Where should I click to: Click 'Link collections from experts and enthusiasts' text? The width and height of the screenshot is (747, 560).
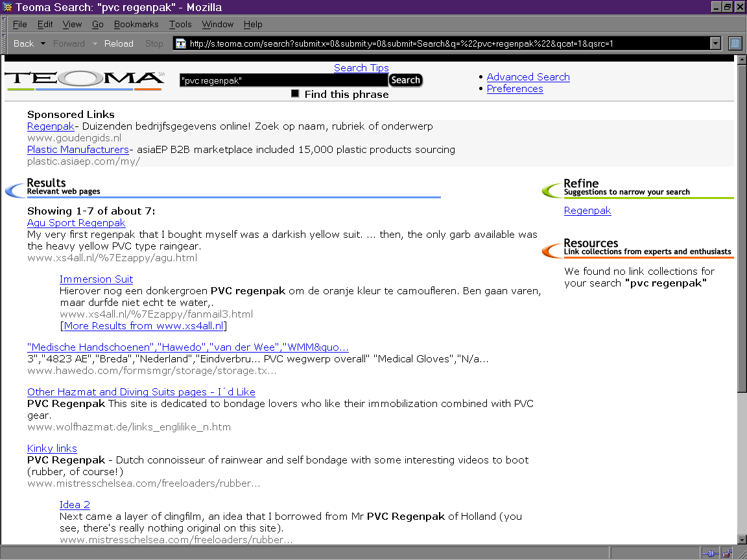(x=647, y=251)
